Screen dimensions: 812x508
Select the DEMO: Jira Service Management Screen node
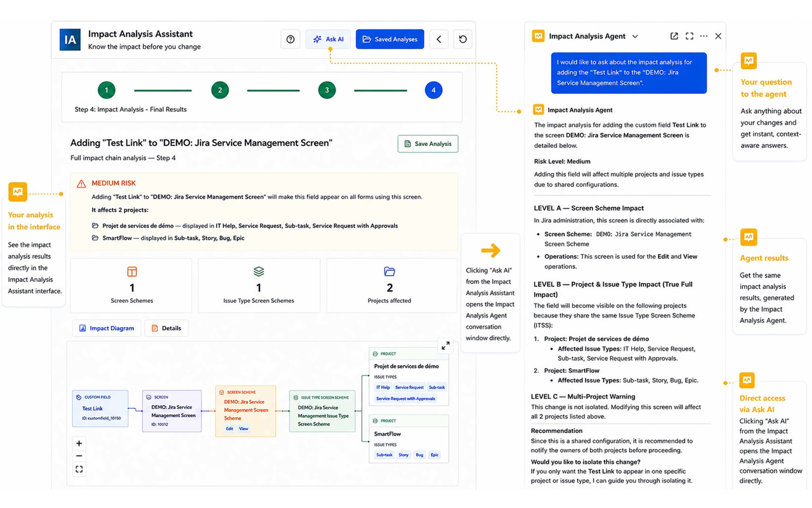point(172,411)
